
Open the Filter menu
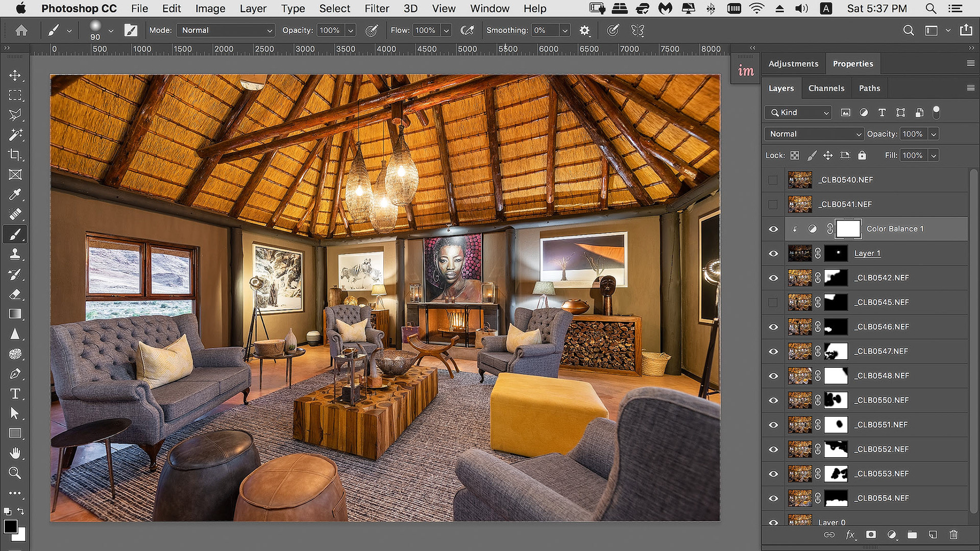click(377, 9)
